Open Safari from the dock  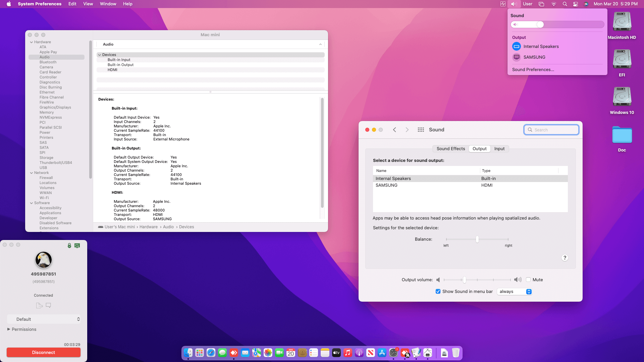click(211, 353)
